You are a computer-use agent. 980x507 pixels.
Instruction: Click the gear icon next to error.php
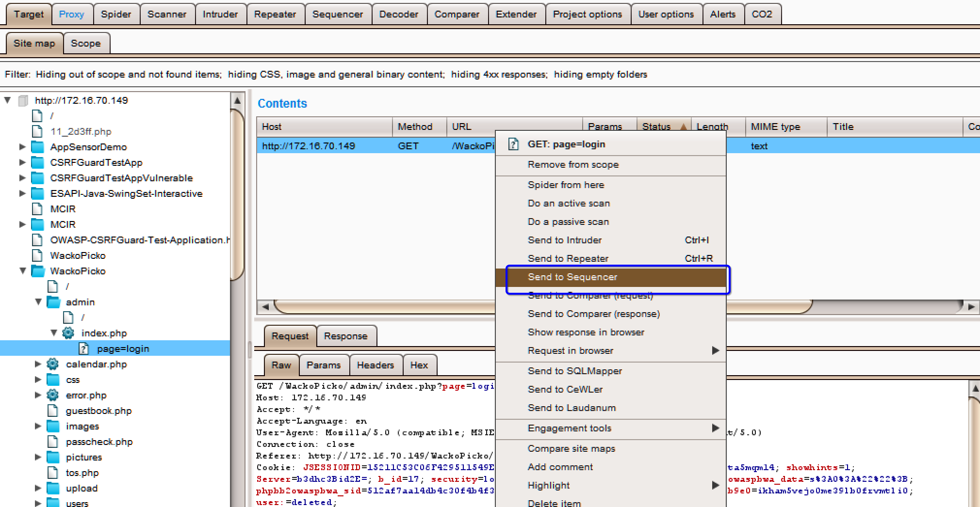click(x=52, y=395)
